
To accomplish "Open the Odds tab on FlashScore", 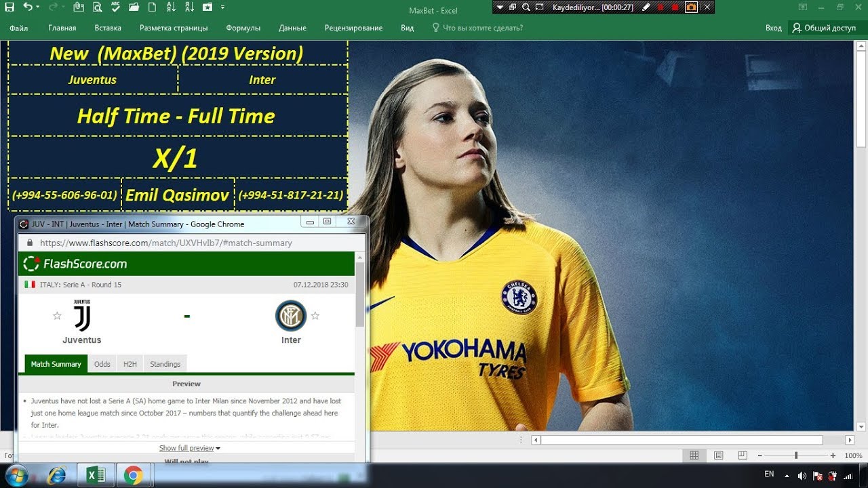I will [102, 364].
